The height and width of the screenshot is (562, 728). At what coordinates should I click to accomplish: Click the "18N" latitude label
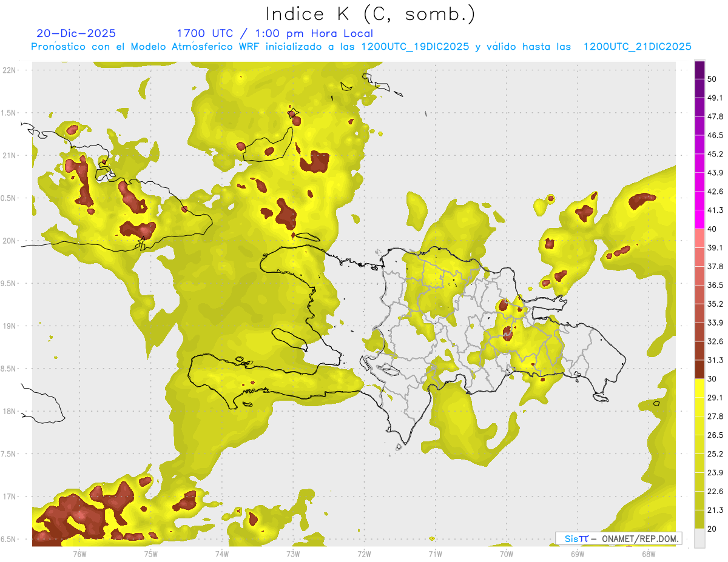[10, 411]
